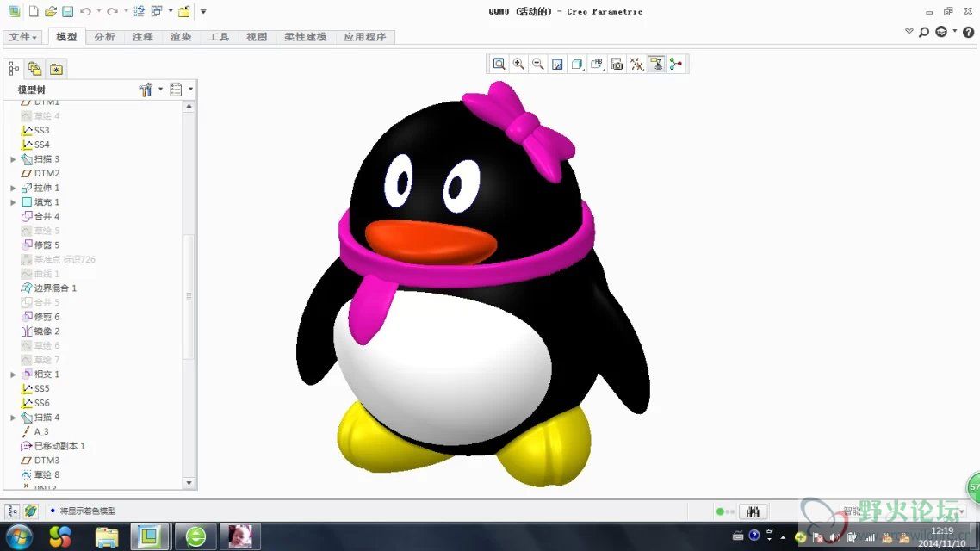This screenshot has width=980, height=551.
Task: Switch to the 注释 ribbon tab
Action: (x=142, y=37)
